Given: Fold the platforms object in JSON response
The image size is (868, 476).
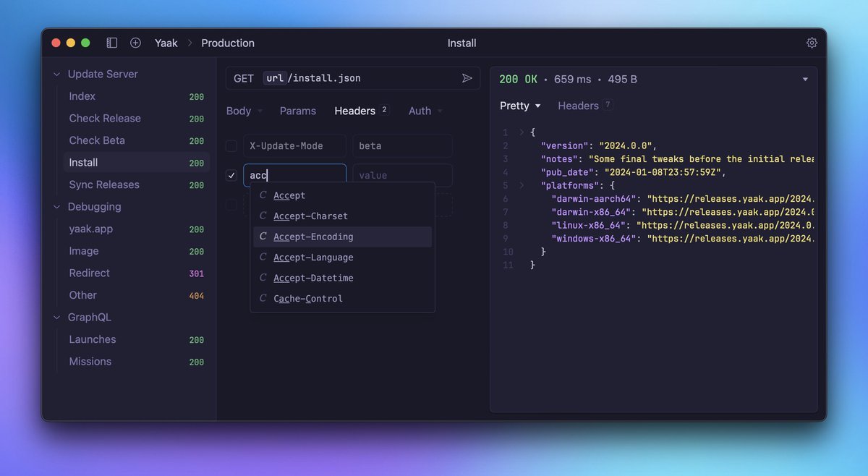Looking at the screenshot, I should pos(522,185).
